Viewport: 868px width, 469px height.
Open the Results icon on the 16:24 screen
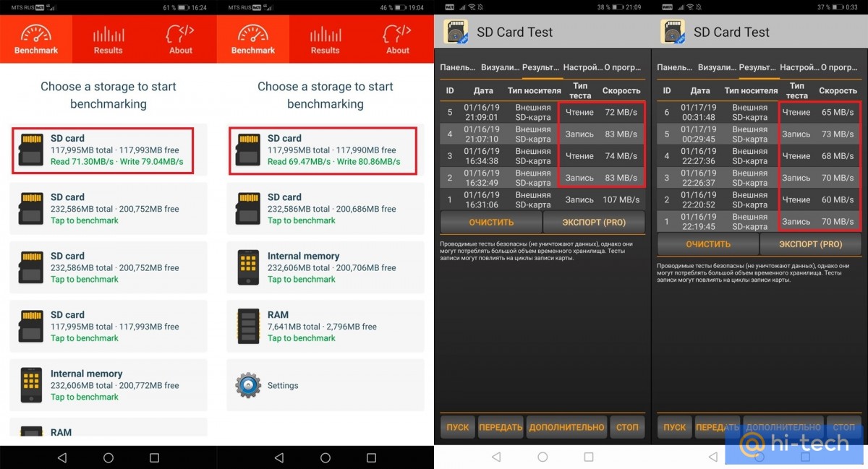pyautogui.click(x=109, y=40)
